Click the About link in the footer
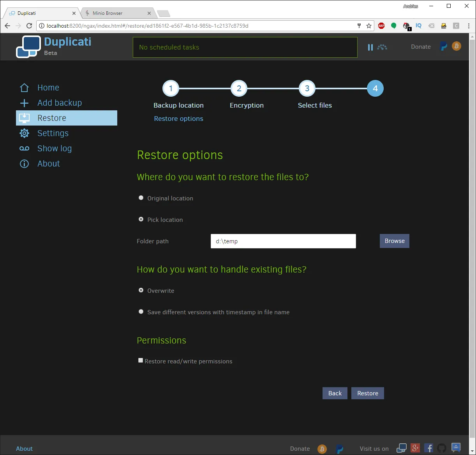This screenshot has width=476, height=455. [x=24, y=449]
